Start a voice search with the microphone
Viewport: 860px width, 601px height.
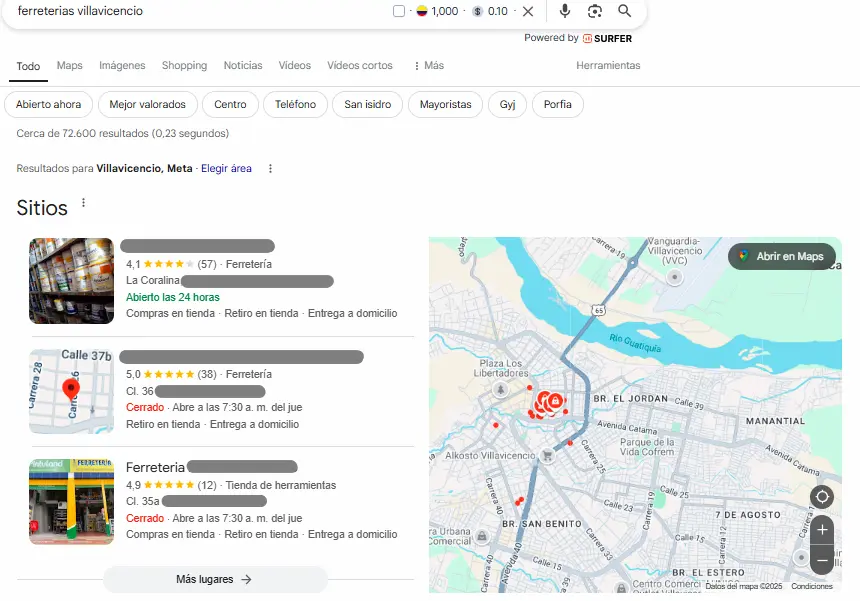(565, 11)
